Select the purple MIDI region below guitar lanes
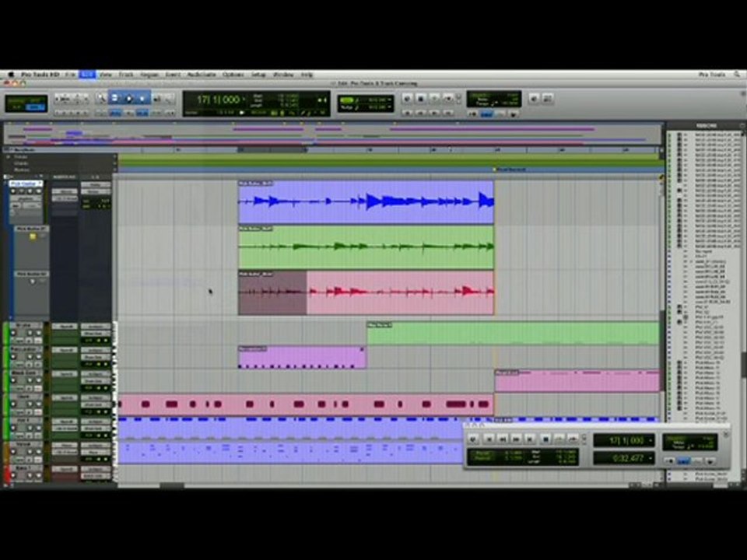The height and width of the screenshot is (560, 747). (x=302, y=357)
